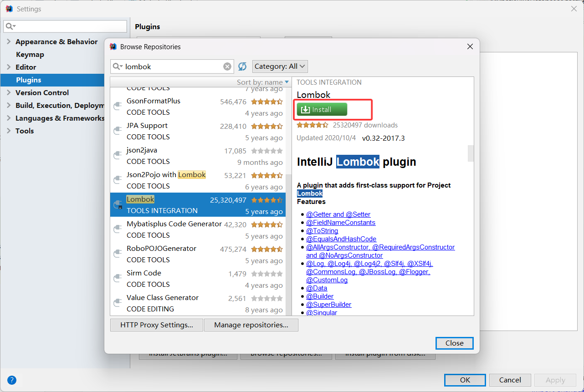Click inside the Settings search box
The height and width of the screenshot is (392, 584).
pyautogui.click(x=65, y=26)
